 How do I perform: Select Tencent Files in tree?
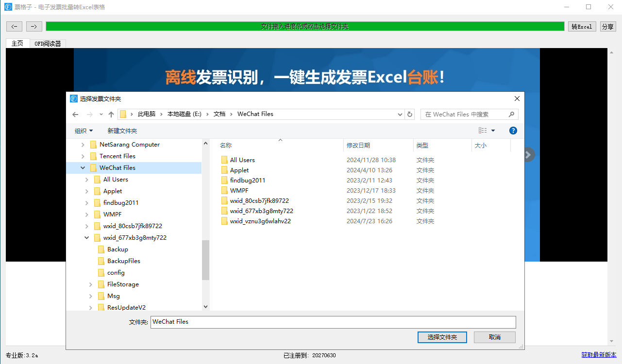coord(118,156)
